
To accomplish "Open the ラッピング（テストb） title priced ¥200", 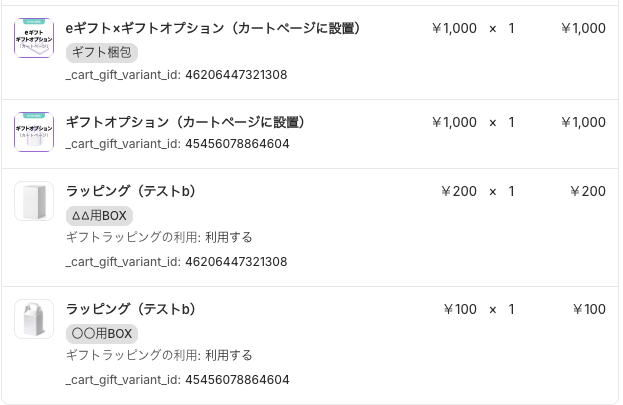I will [x=130, y=191].
